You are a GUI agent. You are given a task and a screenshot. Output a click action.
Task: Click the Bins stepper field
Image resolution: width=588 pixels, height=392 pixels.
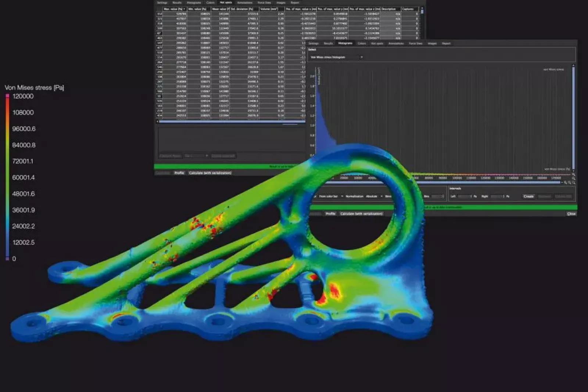(437, 197)
